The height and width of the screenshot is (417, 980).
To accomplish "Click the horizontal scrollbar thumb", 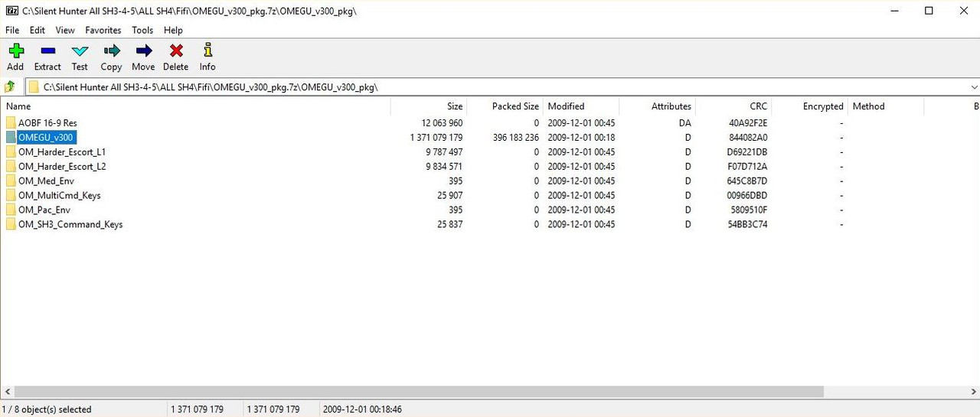I will point(419,392).
